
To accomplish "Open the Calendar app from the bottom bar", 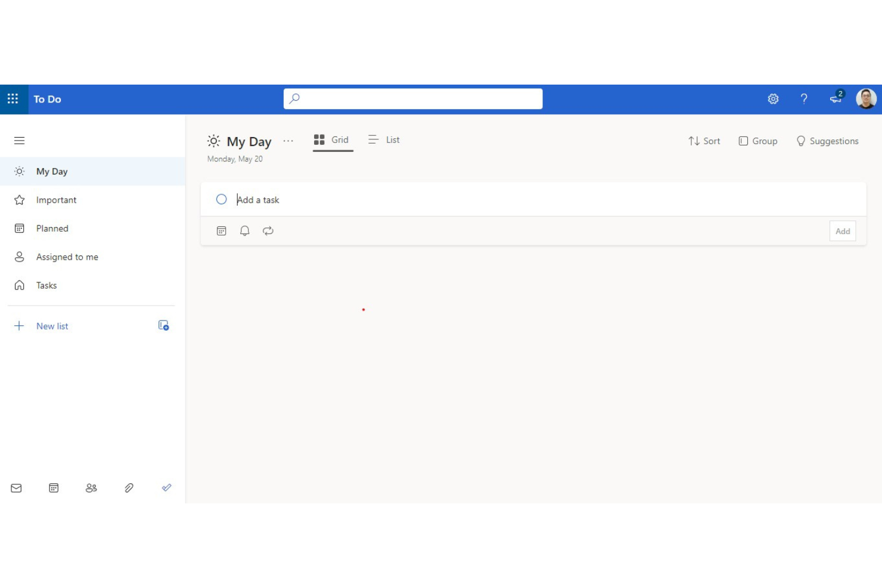I will coord(54,488).
